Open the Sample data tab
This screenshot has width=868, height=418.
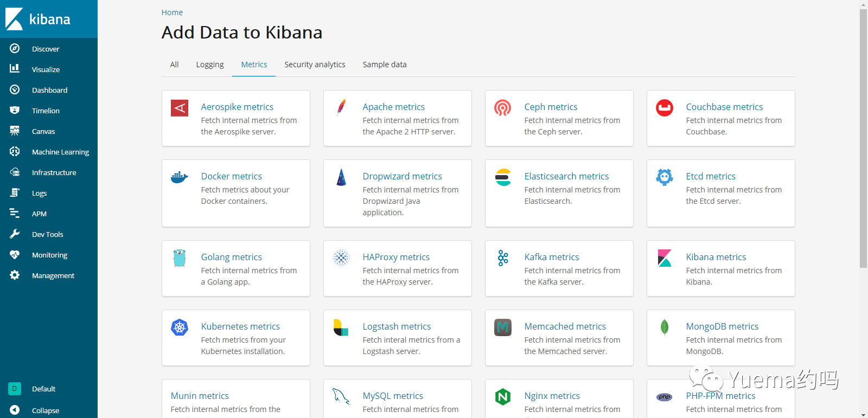pos(385,65)
